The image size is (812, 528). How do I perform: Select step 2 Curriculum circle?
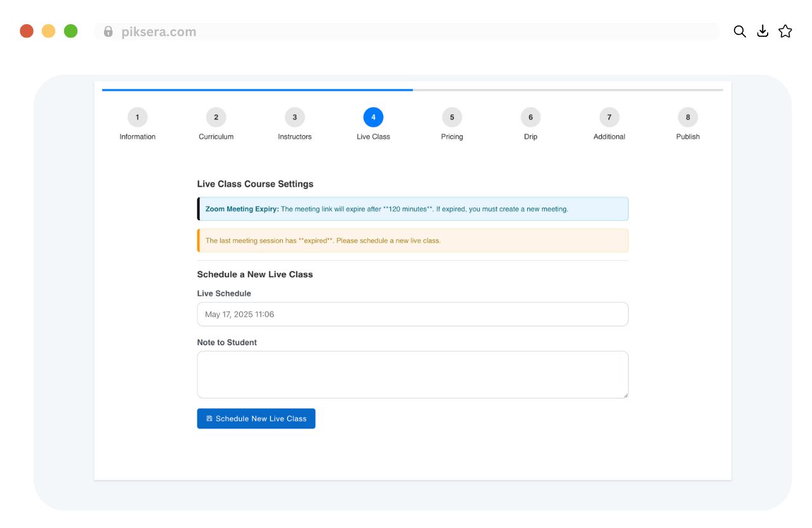coord(216,117)
